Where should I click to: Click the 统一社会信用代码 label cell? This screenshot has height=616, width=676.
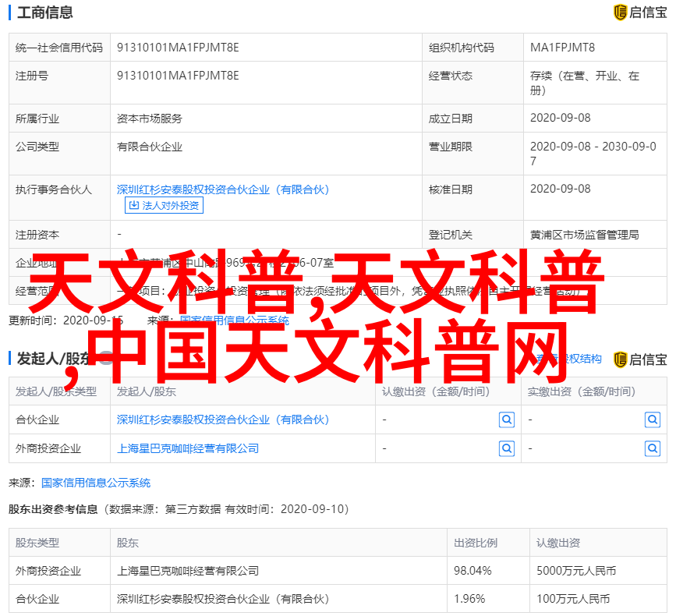click(x=59, y=48)
